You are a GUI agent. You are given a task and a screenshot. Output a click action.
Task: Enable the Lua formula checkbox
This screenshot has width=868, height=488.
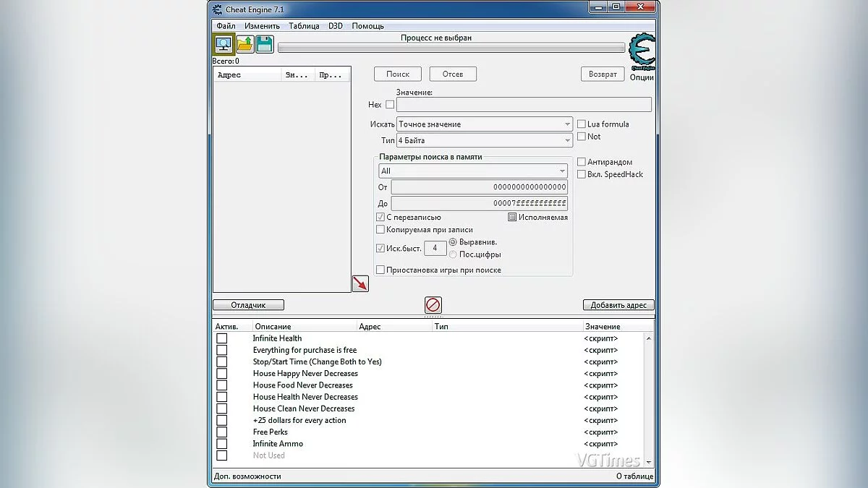[582, 124]
